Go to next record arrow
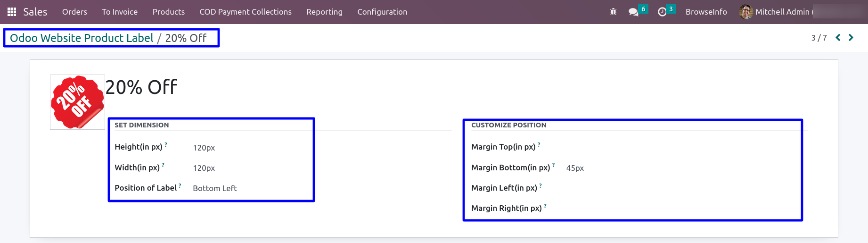This screenshot has height=243, width=868. (851, 37)
